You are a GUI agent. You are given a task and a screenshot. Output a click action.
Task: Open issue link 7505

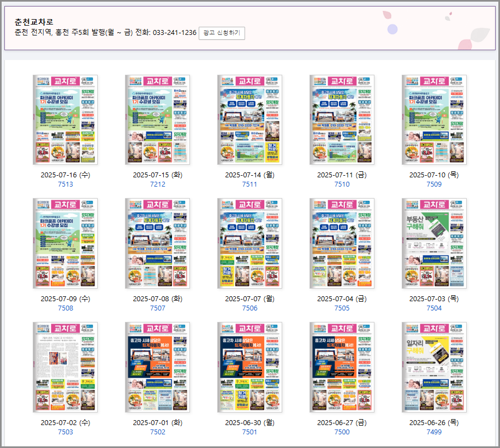click(x=341, y=308)
